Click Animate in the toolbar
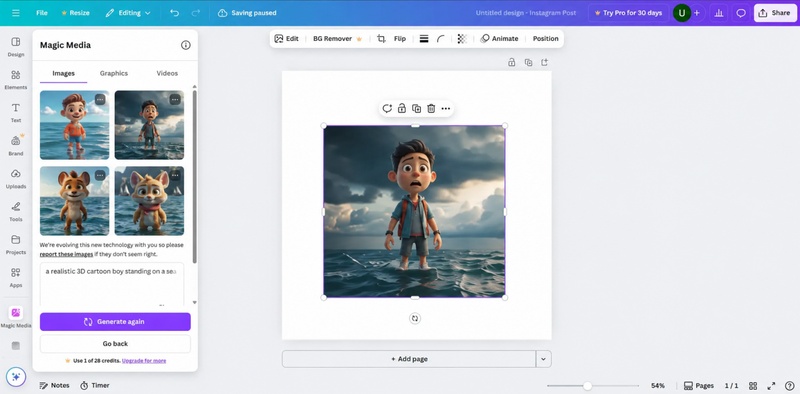 click(499, 38)
